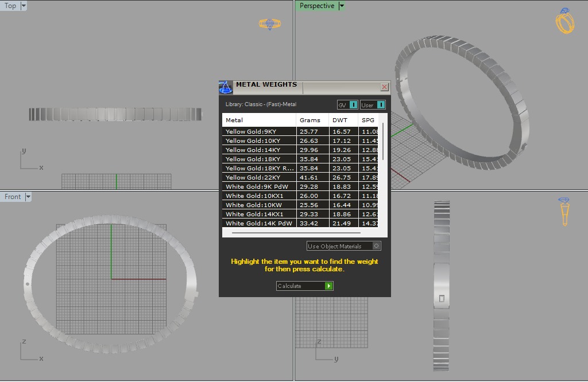Viewport: 588px width, 382px height.
Task: Select the White Gold:9K PdW row
Action: pyautogui.click(x=300, y=186)
